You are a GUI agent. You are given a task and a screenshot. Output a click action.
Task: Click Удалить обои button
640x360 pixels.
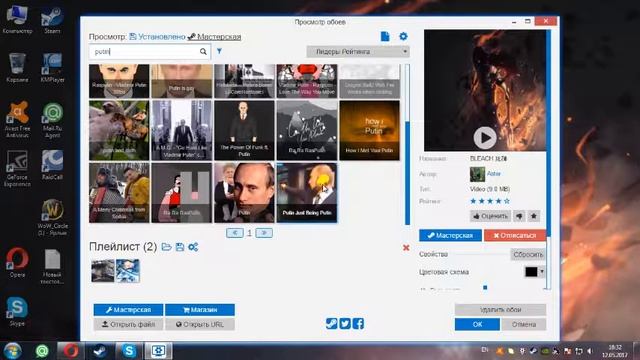500,310
